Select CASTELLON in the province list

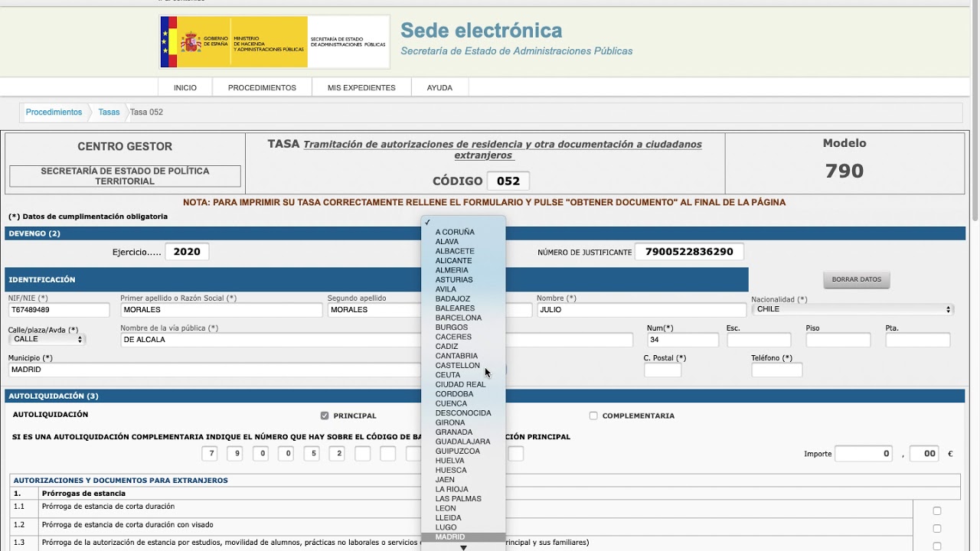click(463, 365)
